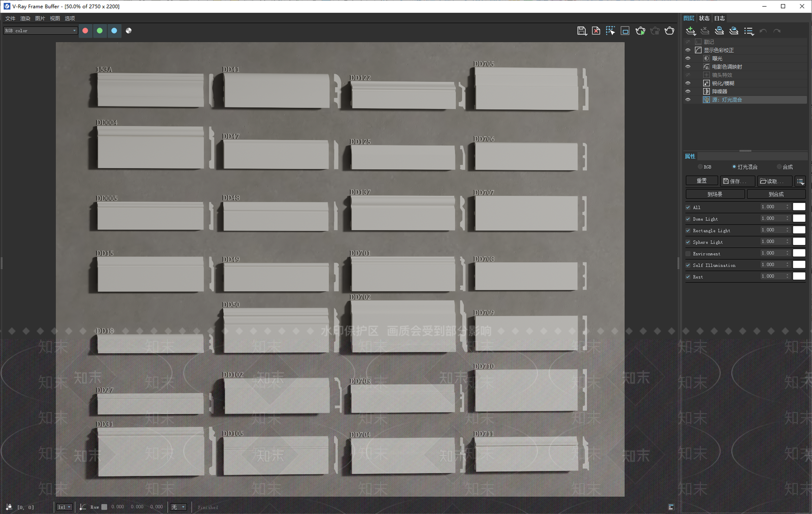Click the last teapot render icon
This screenshot has height=514, width=812.
tap(669, 31)
